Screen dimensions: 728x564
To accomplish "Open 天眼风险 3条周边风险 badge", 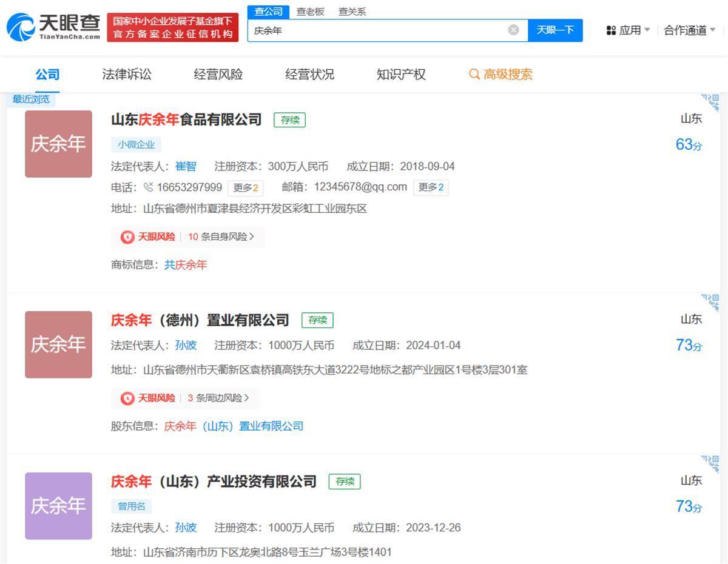I will (x=185, y=398).
